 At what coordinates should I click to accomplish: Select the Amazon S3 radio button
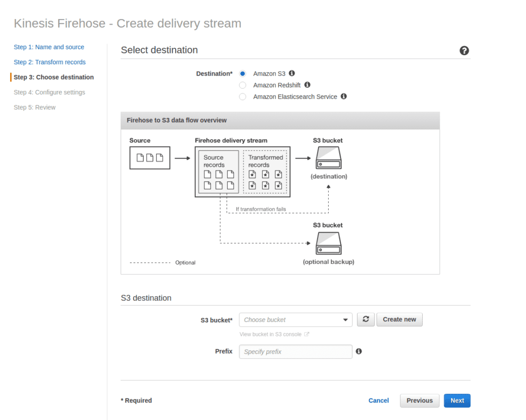pyautogui.click(x=243, y=74)
